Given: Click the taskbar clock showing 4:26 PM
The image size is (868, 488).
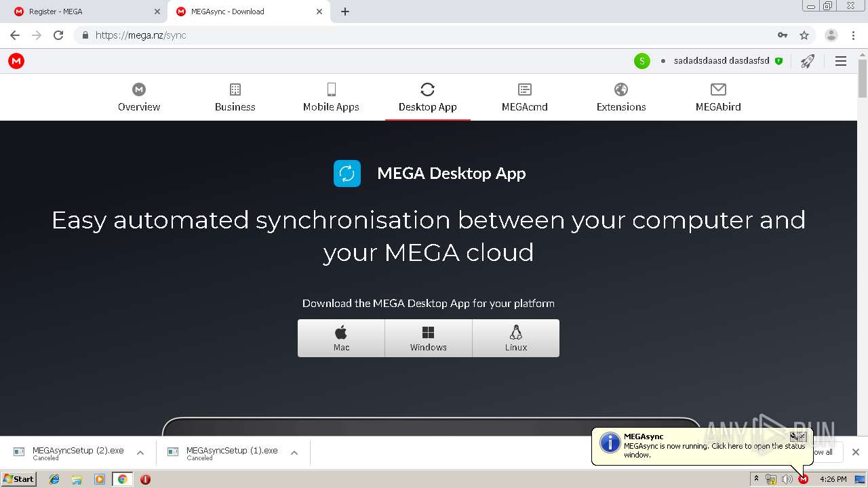Looking at the screenshot, I should pos(833,479).
